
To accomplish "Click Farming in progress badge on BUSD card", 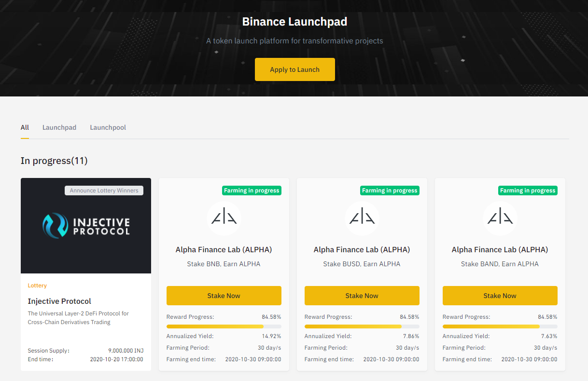I will [x=390, y=190].
